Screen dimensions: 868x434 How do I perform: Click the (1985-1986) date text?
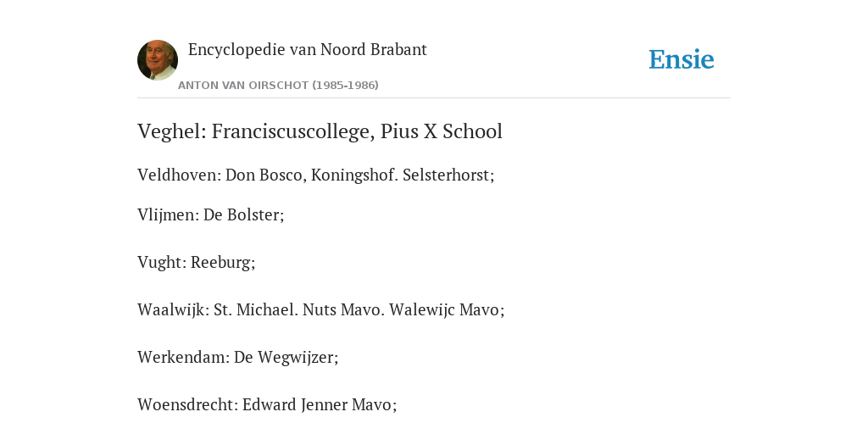tap(346, 86)
